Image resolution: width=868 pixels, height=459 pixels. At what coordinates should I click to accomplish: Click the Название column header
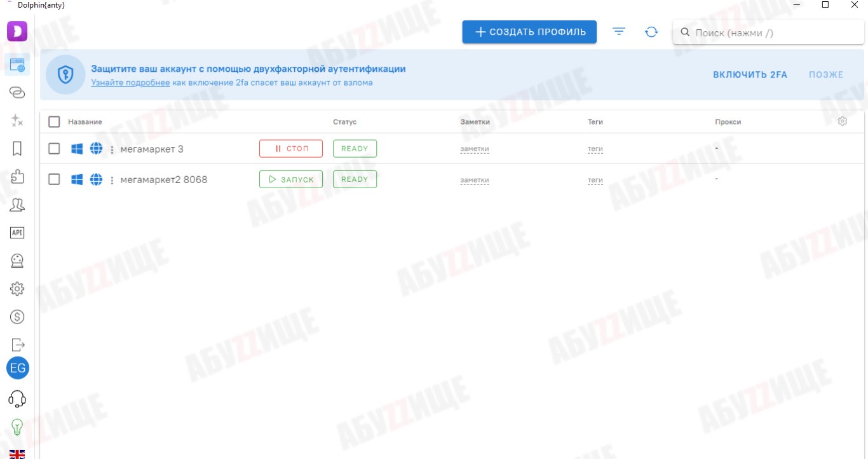pyautogui.click(x=85, y=122)
